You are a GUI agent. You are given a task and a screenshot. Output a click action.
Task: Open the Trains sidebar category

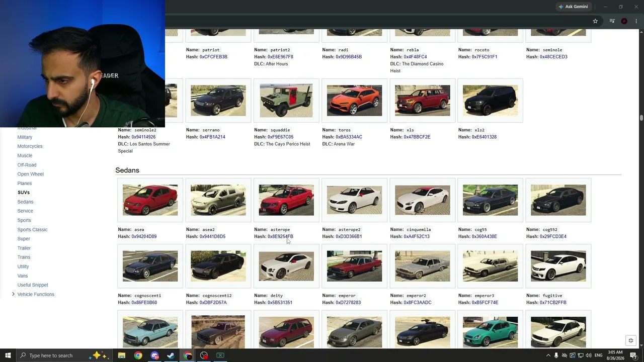click(x=24, y=257)
